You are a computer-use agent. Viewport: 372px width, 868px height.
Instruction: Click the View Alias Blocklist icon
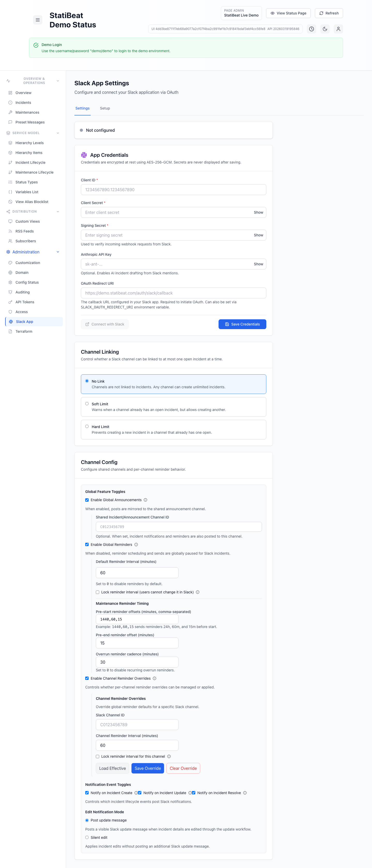[10, 202]
